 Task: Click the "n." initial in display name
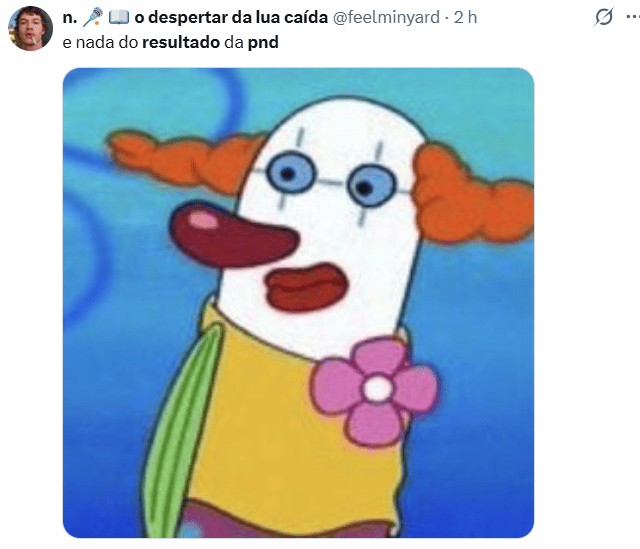tap(70, 18)
